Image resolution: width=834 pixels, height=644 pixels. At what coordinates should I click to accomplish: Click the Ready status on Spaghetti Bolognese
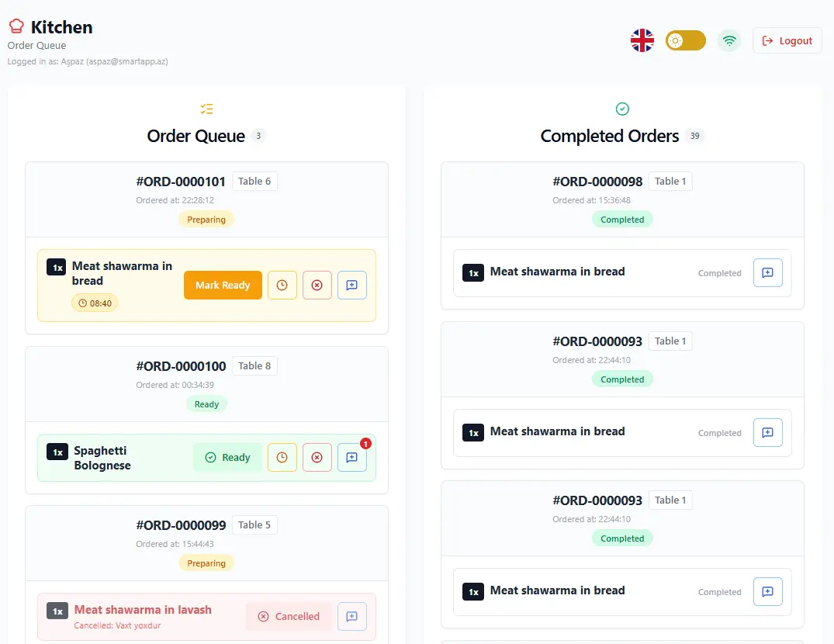(227, 457)
